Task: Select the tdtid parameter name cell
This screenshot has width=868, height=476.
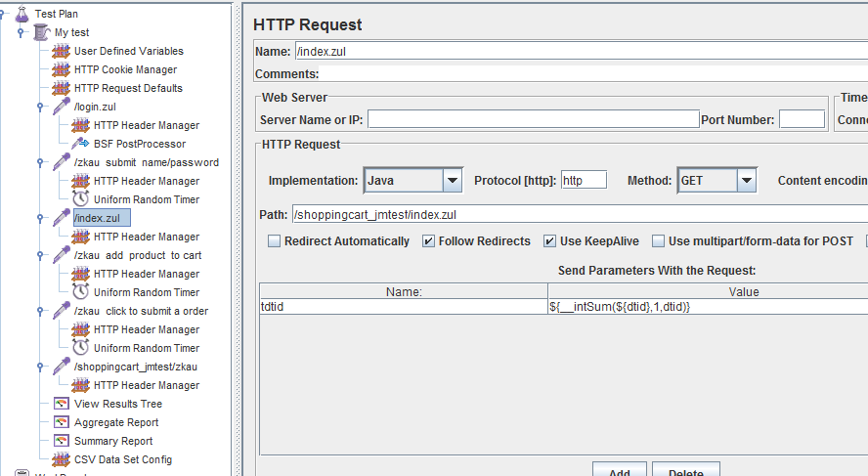Action: click(x=404, y=307)
